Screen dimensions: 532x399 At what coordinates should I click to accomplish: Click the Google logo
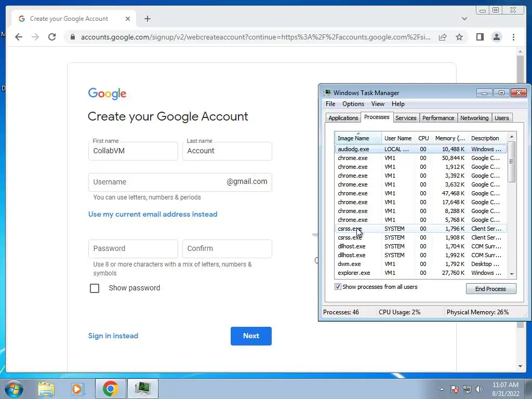pos(107,94)
